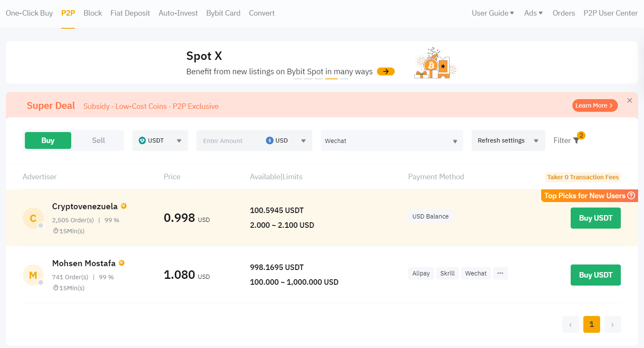Go to Fiat Deposit tab

[x=130, y=13]
